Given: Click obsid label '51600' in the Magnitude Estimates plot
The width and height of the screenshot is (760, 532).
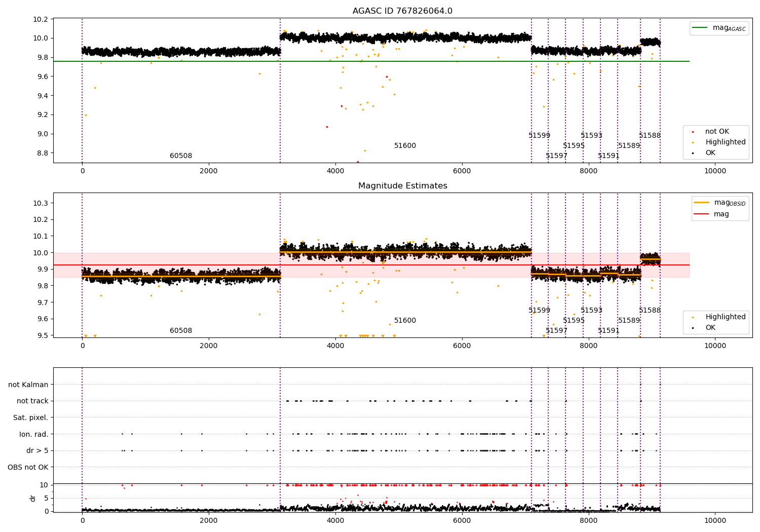Looking at the screenshot, I should pyautogui.click(x=405, y=320).
